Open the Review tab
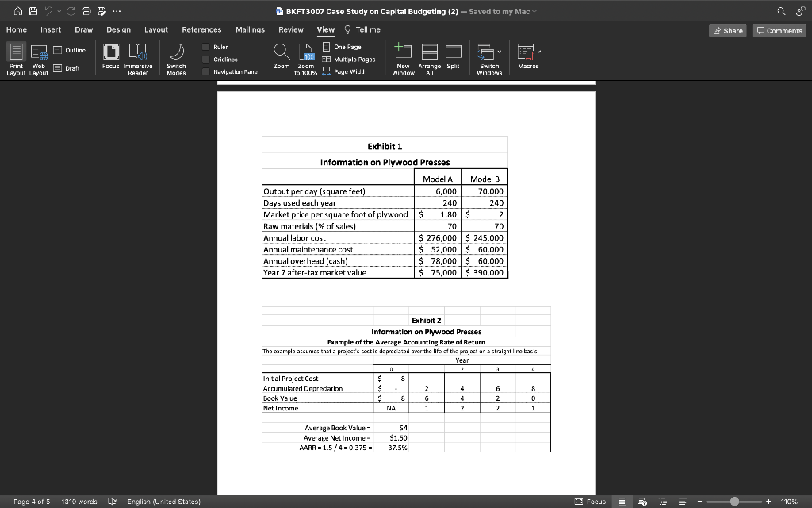Viewport: 812px width, 508px height. point(291,29)
